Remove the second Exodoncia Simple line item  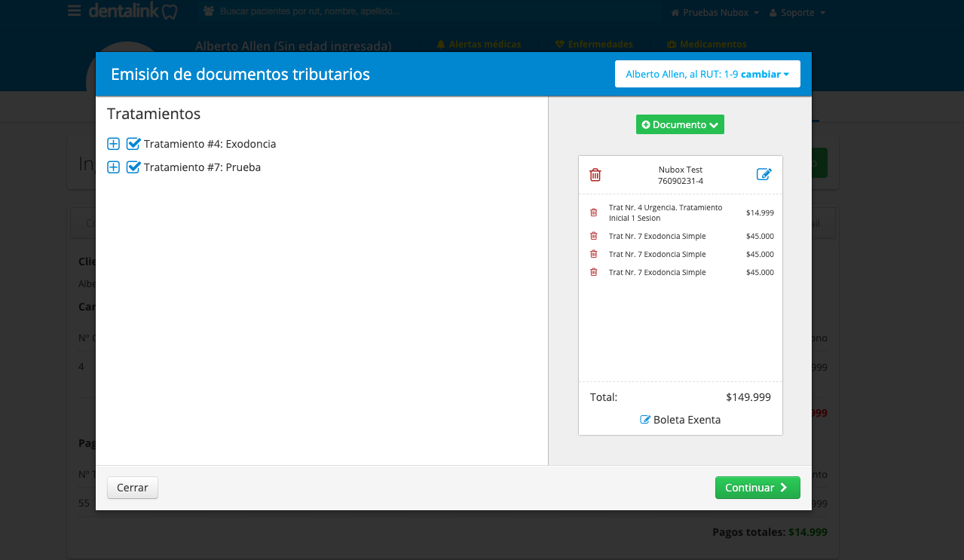(x=593, y=254)
